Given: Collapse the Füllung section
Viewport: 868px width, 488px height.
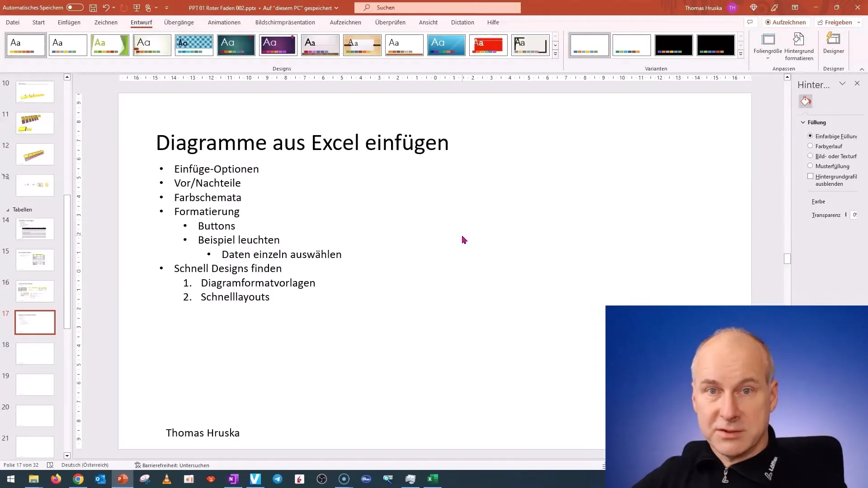Looking at the screenshot, I should click(x=803, y=122).
